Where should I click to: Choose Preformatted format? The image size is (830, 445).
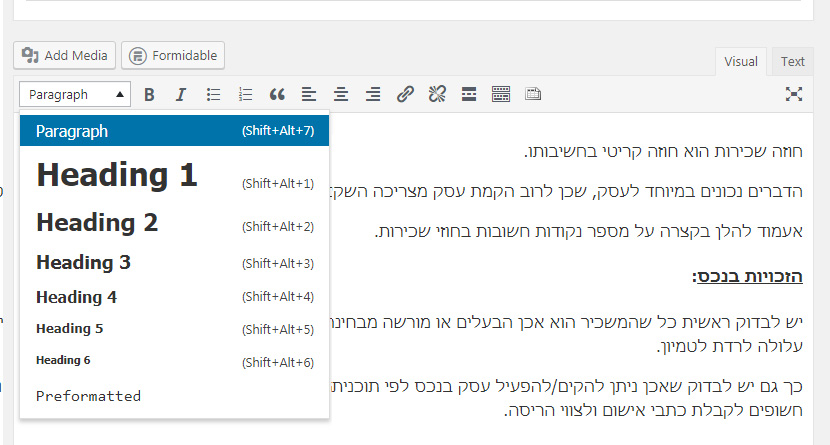point(175,396)
